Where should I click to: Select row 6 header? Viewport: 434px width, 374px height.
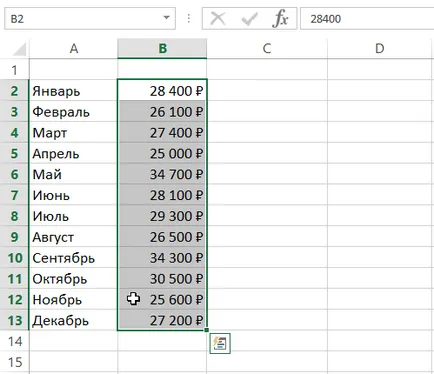[14, 174]
